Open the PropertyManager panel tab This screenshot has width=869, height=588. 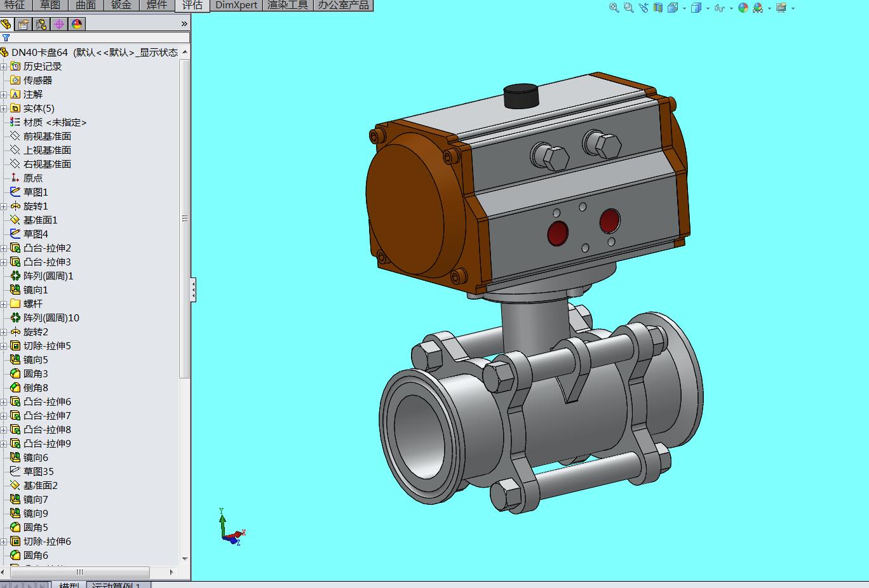point(24,24)
